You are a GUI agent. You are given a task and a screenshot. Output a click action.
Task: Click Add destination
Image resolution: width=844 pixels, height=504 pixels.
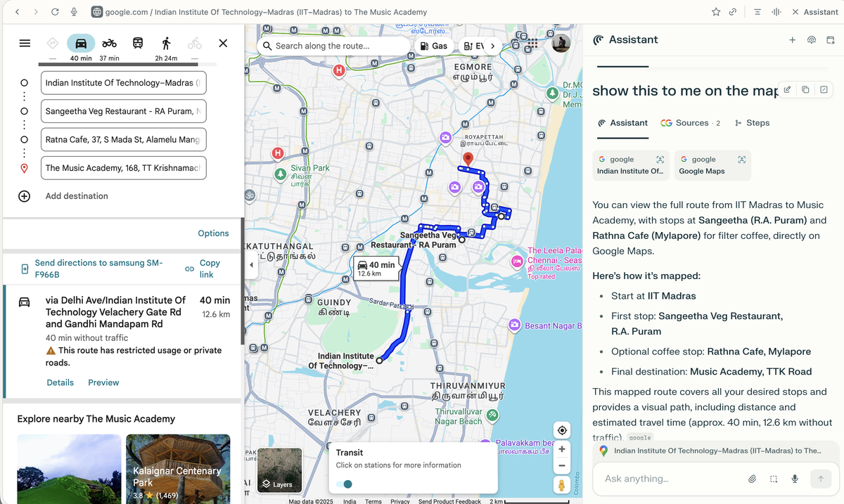pyautogui.click(x=77, y=196)
